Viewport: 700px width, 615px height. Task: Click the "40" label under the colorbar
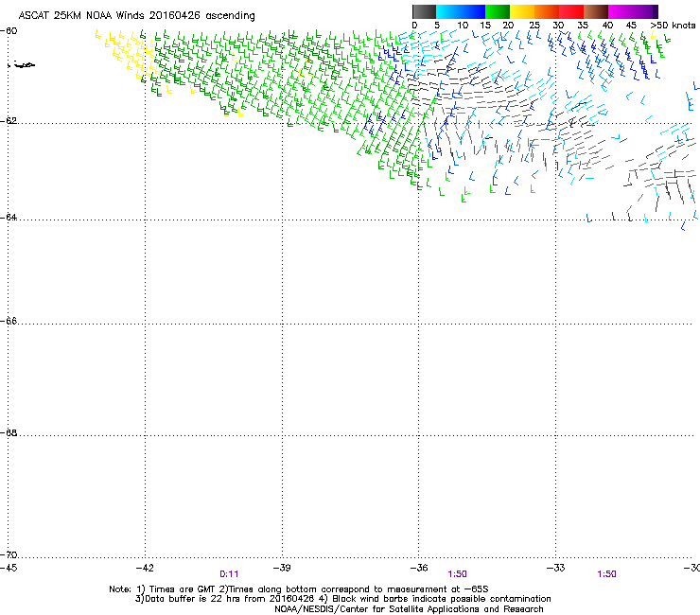[x=607, y=26]
